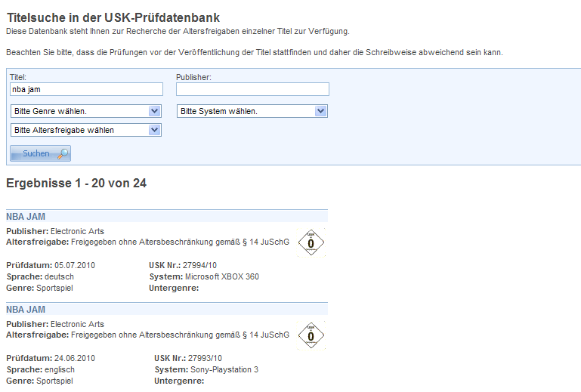This screenshot has width=581, height=392.
Task: Open first NBA JAM result title
Action: click(26, 217)
